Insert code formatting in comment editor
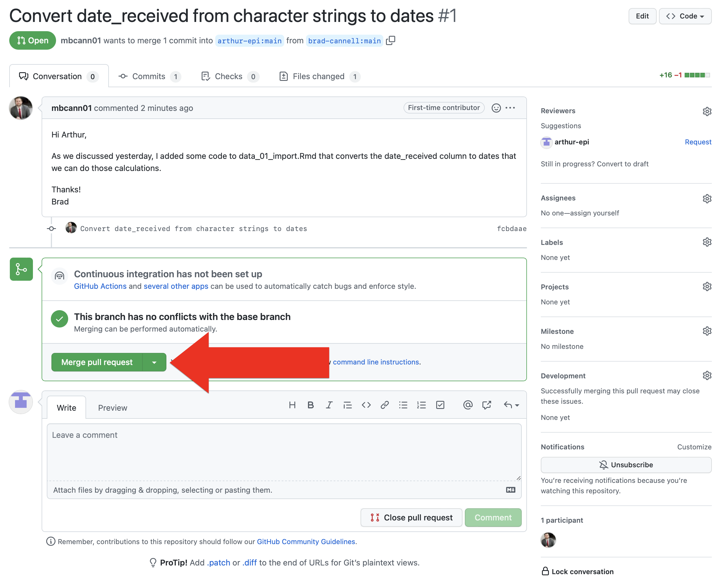The width and height of the screenshot is (728, 588). point(366,405)
